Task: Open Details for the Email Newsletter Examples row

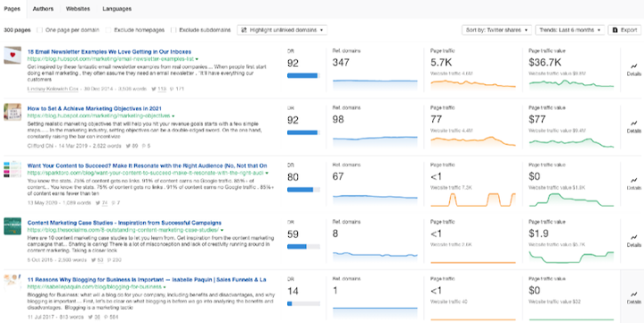Action: (633, 69)
